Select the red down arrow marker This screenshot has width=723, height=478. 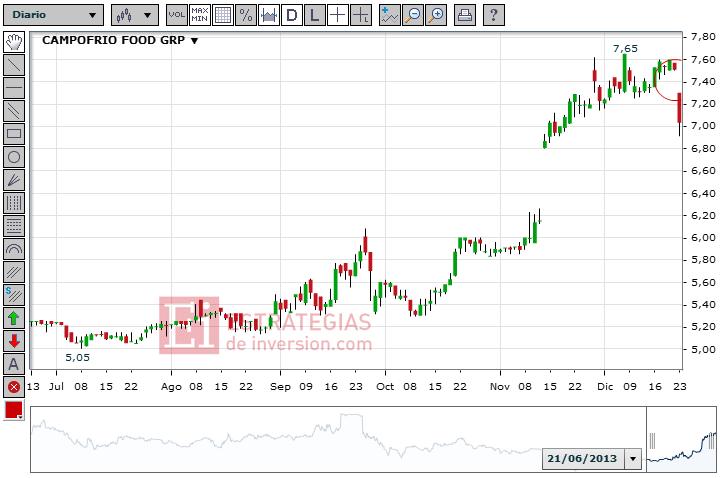14,341
